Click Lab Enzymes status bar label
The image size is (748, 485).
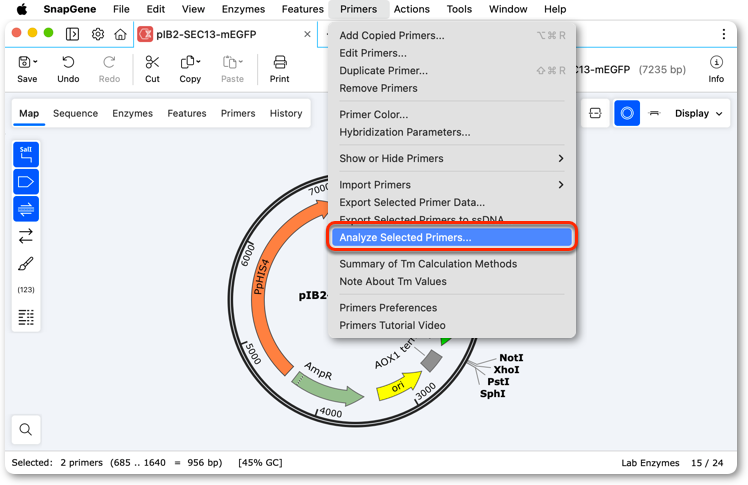[650, 463]
